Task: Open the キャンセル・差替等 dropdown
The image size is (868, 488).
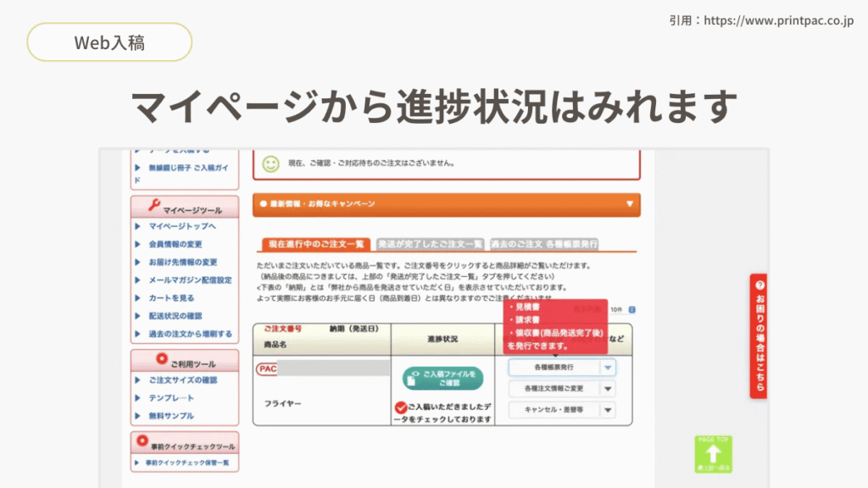Action: pyautogui.click(x=562, y=410)
